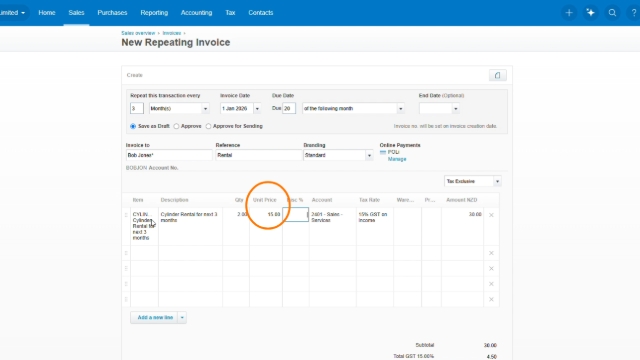Click the attach files icon in Create bar
The image size is (640, 360).
point(498,75)
